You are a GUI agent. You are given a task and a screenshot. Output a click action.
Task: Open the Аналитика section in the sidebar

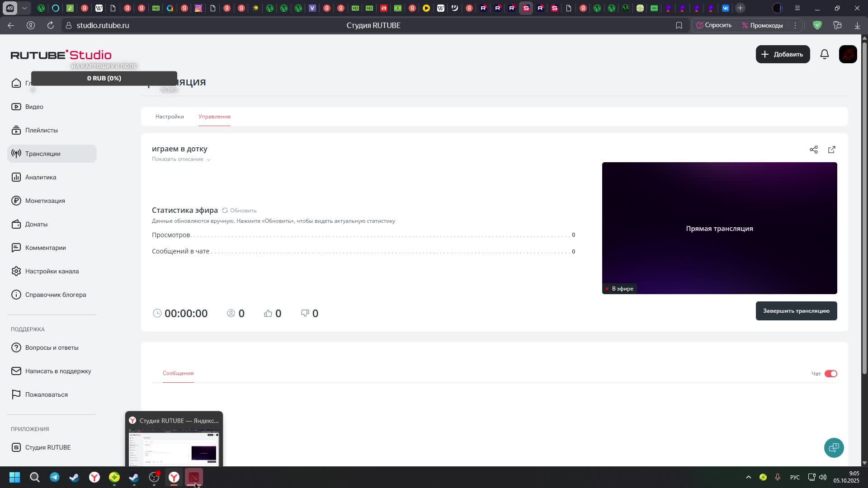coord(41,177)
